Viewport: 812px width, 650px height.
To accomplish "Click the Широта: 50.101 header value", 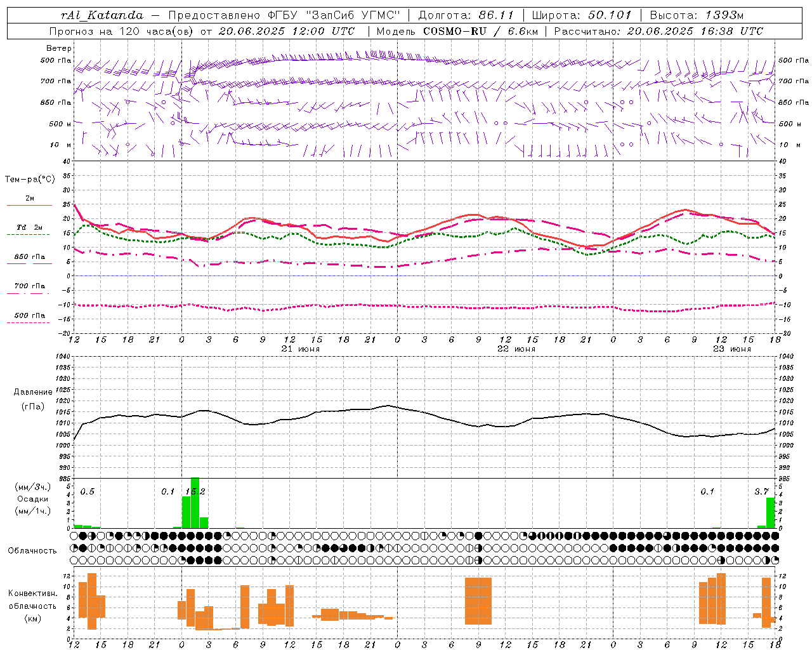I will [x=582, y=15].
